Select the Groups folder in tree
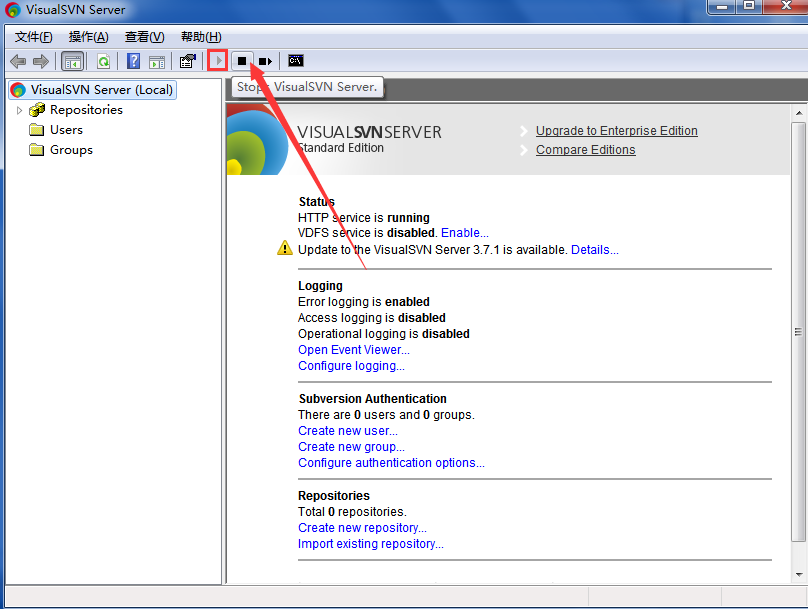The height and width of the screenshot is (609, 808). click(x=71, y=150)
